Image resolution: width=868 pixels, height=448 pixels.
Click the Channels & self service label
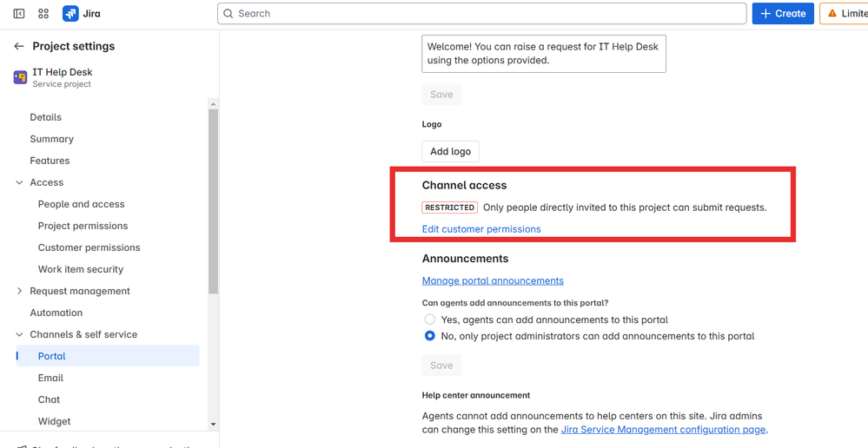coord(83,334)
